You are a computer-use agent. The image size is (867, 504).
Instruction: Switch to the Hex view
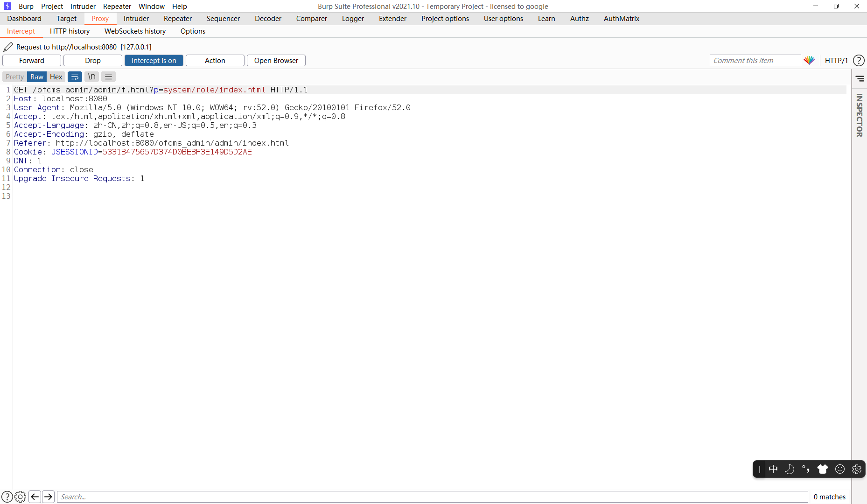pos(56,77)
